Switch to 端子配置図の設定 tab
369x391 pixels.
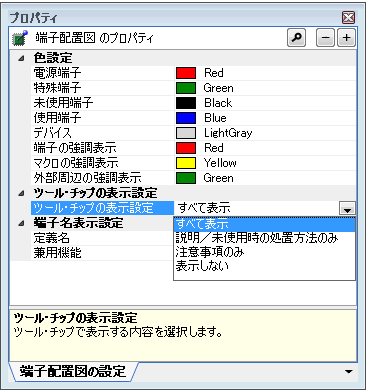(x=73, y=371)
